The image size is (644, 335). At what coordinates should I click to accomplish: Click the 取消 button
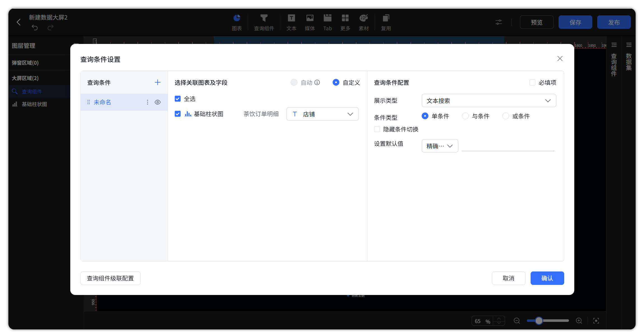pos(508,278)
